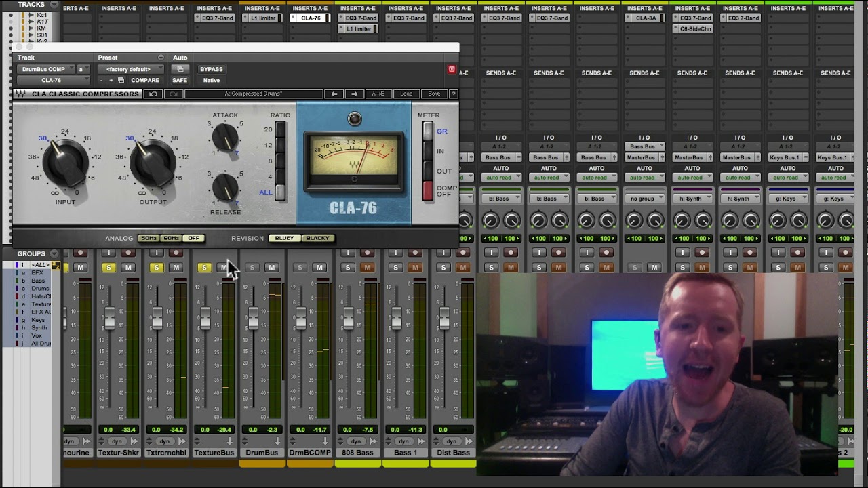Select ratio 4 button
The width and height of the screenshot is (868, 488).
(x=279, y=176)
